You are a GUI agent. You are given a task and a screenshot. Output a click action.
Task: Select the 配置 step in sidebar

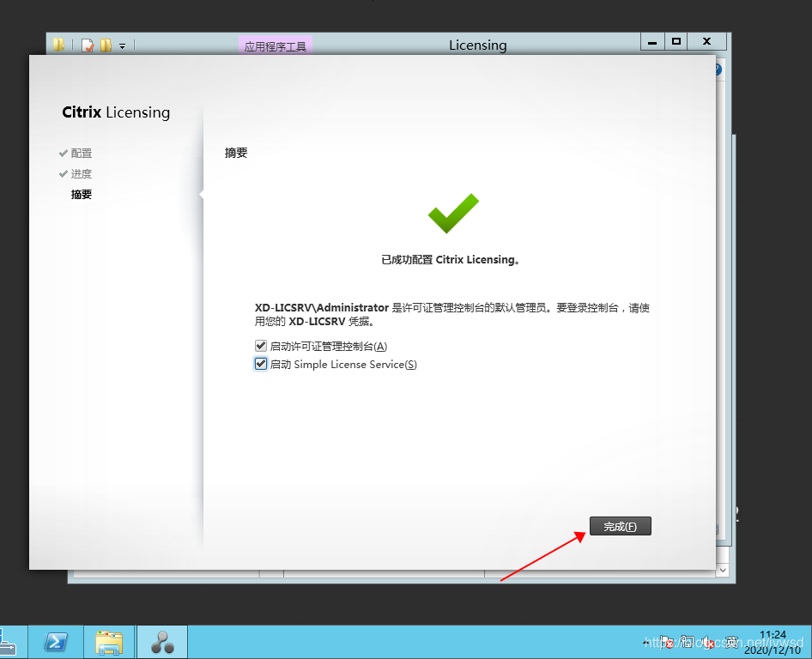pos(81,153)
